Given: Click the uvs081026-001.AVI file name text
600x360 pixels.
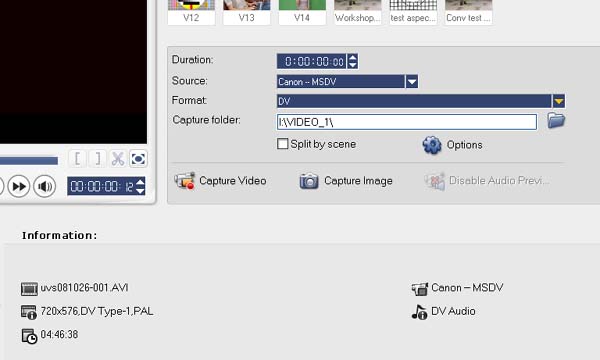Looking at the screenshot, I should pos(85,288).
